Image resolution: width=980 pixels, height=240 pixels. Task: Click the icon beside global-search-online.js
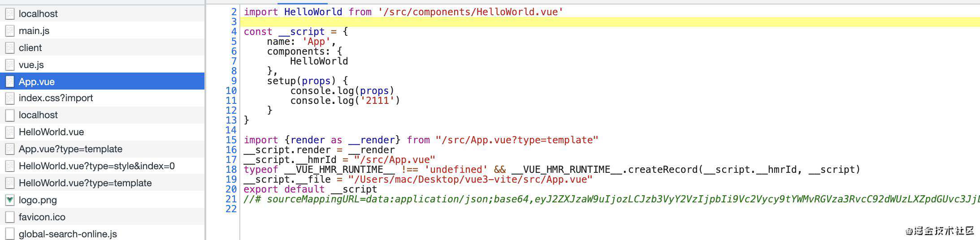[x=9, y=234]
